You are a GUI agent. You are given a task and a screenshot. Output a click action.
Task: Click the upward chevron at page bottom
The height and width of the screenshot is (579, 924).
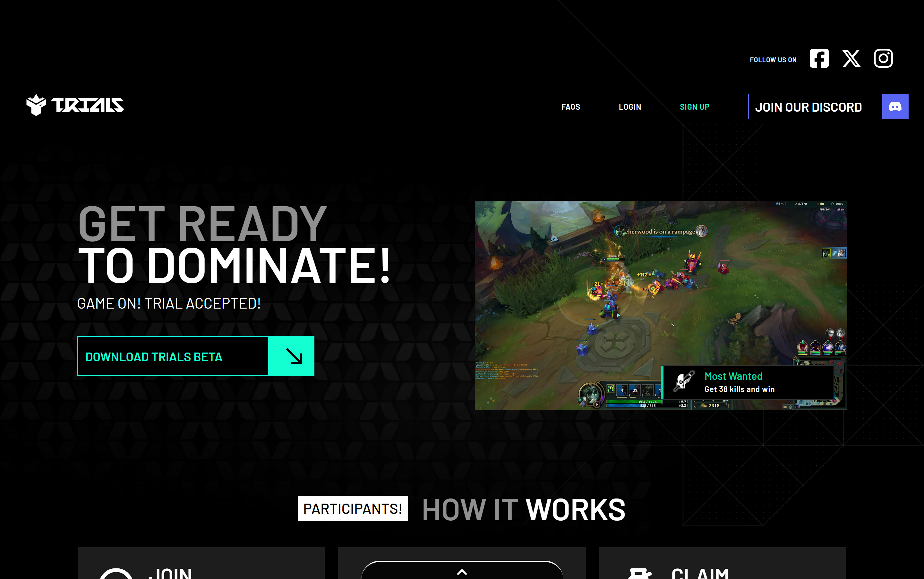pyautogui.click(x=462, y=572)
